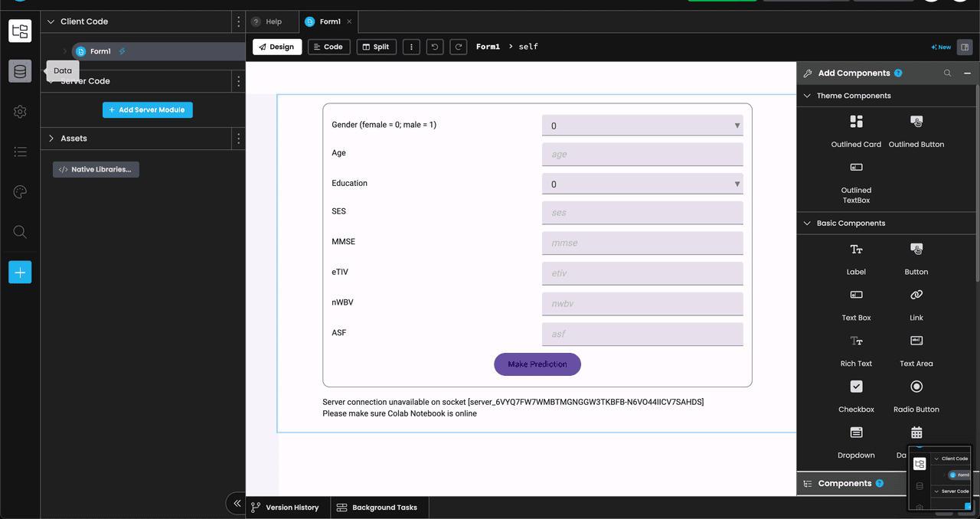Switch to Code view
Screen dimensions: 980x519
click(328, 47)
